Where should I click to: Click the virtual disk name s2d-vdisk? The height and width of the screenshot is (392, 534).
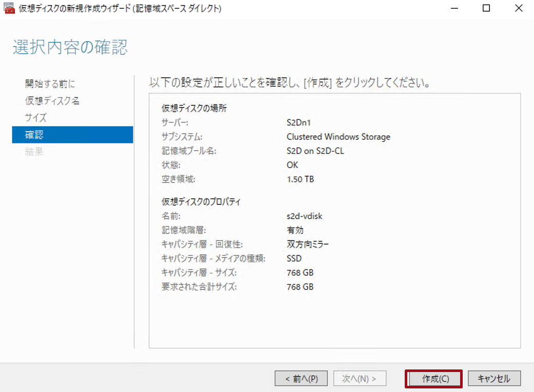point(305,216)
